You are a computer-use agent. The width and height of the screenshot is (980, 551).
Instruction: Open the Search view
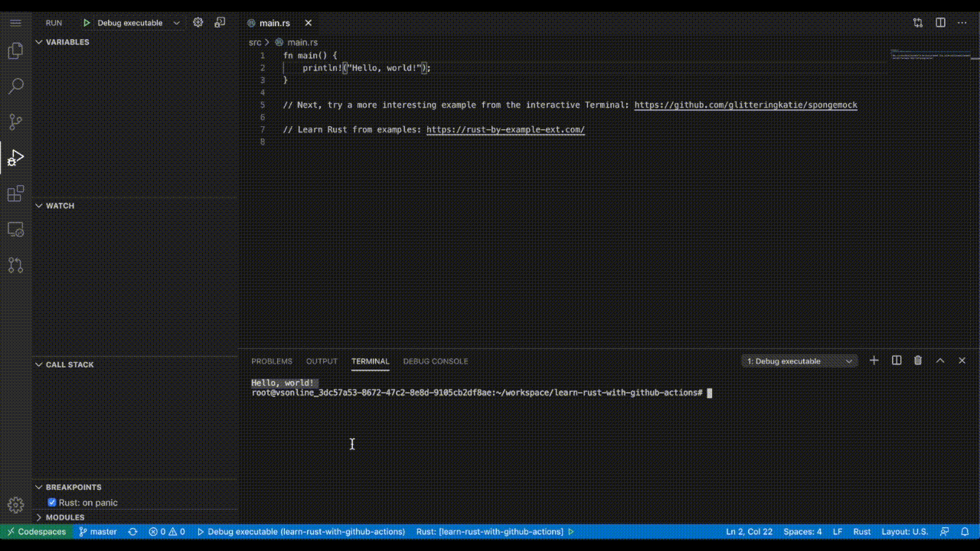tap(15, 86)
